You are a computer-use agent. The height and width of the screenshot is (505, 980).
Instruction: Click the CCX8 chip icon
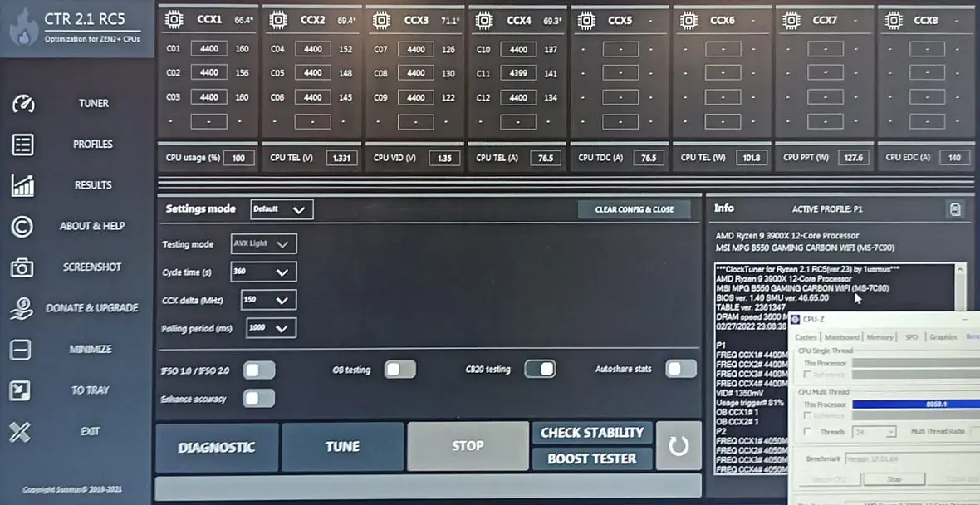(893, 20)
